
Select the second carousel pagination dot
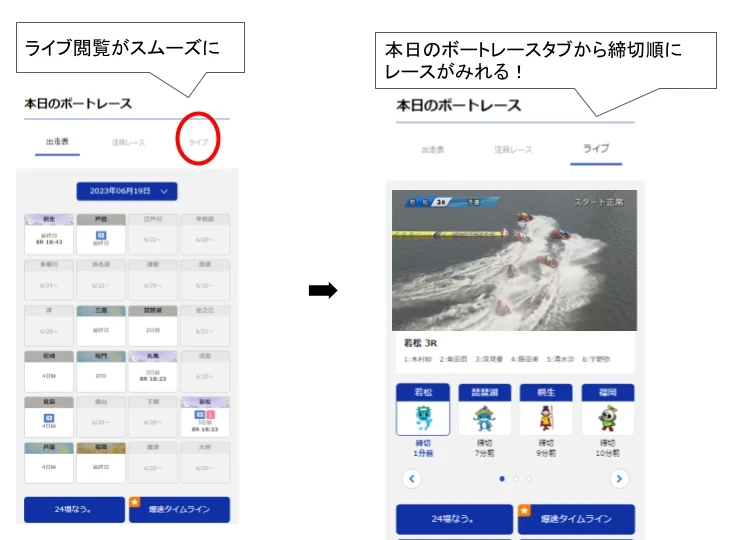click(x=515, y=479)
